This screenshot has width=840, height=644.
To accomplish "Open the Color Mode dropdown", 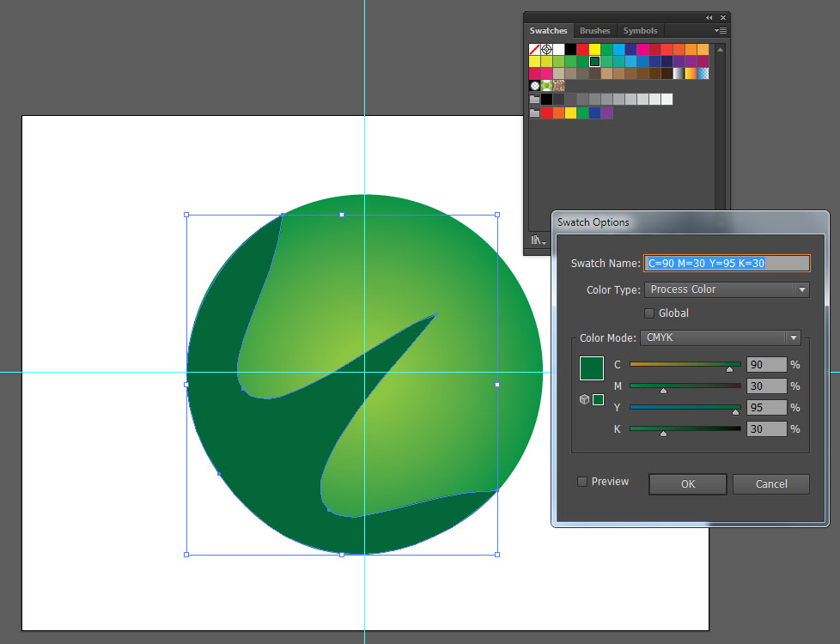I will [x=720, y=337].
